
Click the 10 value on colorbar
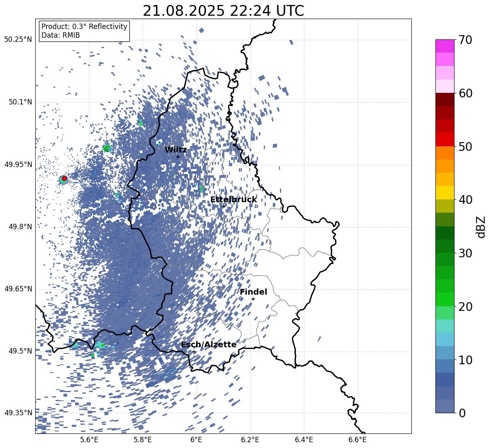point(465,360)
